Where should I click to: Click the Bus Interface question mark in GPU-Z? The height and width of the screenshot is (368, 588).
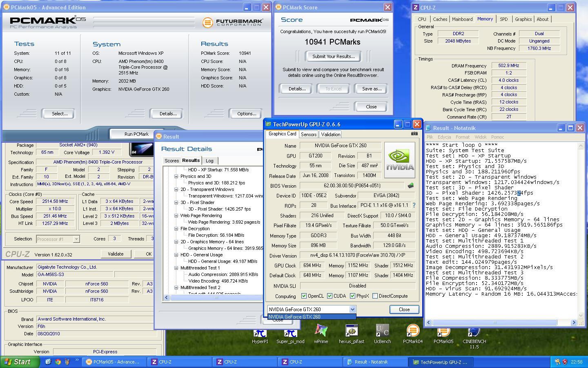pos(414,205)
